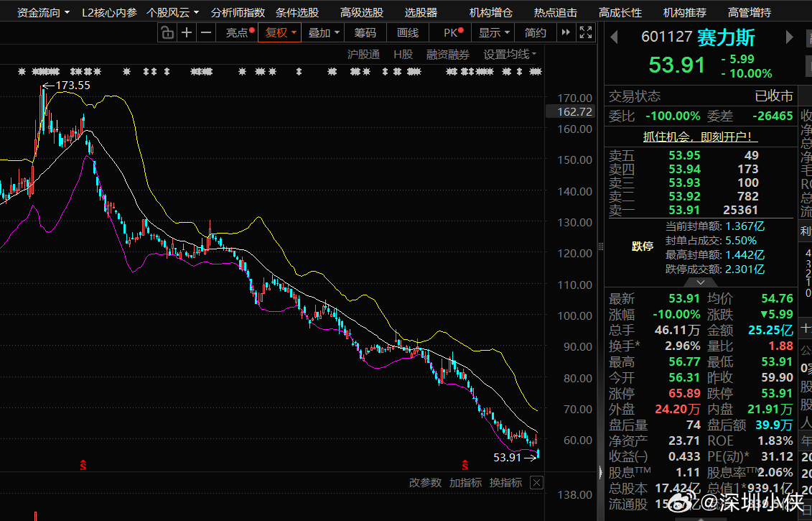Collapse order book with chevron below 跌停
Image resolution: width=812 pixels, height=521 pixels.
click(x=701, y=282)
